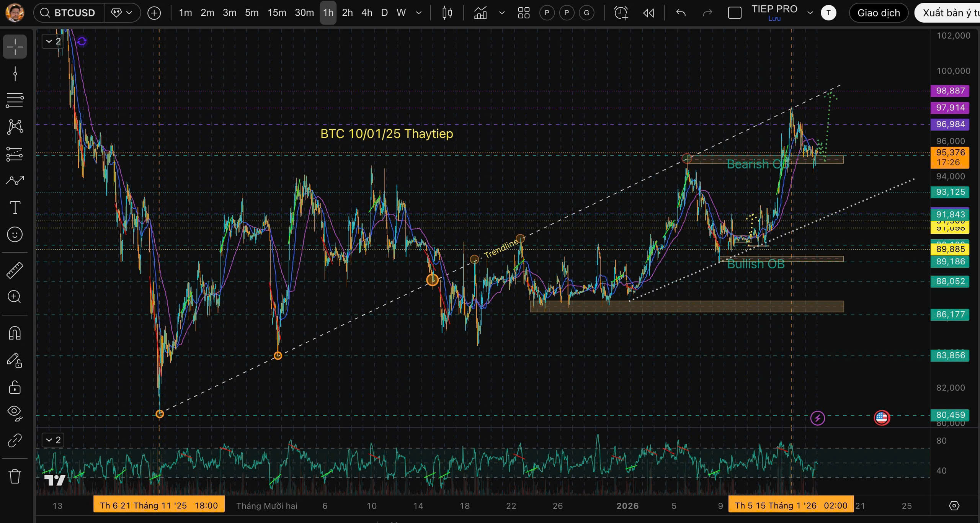Select the D daily timeframe

pos(384,13)
